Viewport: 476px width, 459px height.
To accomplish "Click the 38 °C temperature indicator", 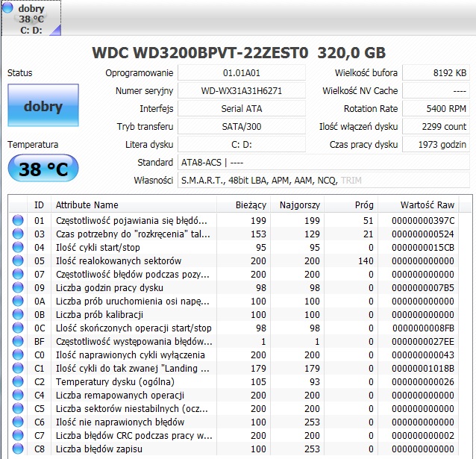I will pyautogui.click(x=43, y=168).
